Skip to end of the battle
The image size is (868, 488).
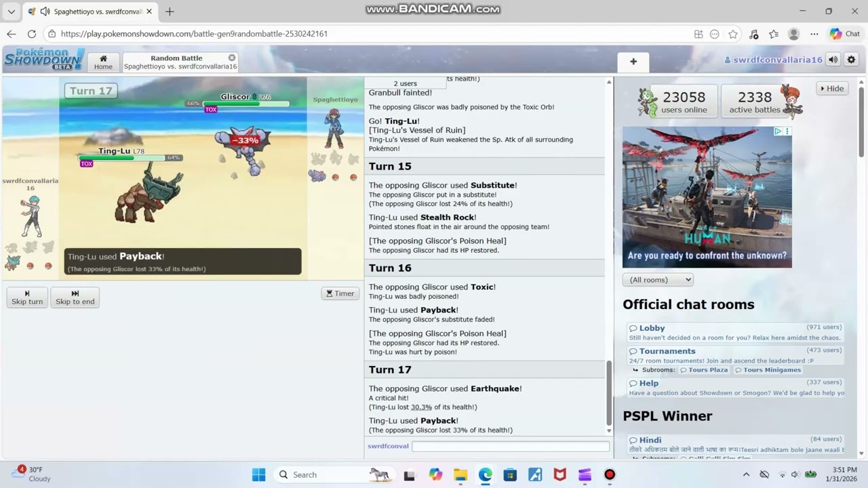[x=75, y=298]
